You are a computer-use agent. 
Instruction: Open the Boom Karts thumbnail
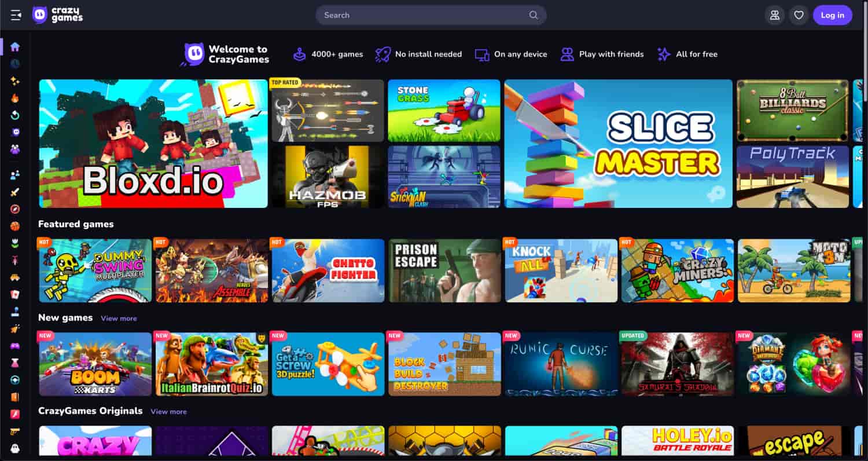[95, 364]
